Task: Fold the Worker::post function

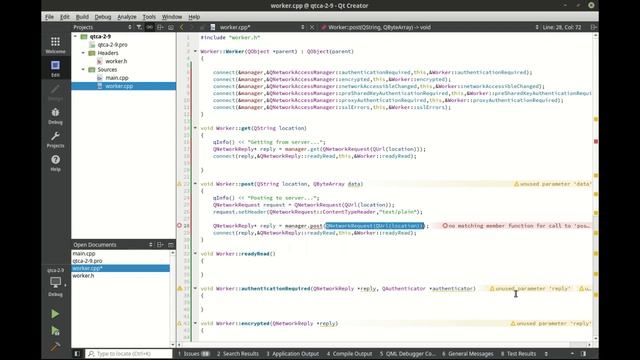Action: (x=195, y=184)
